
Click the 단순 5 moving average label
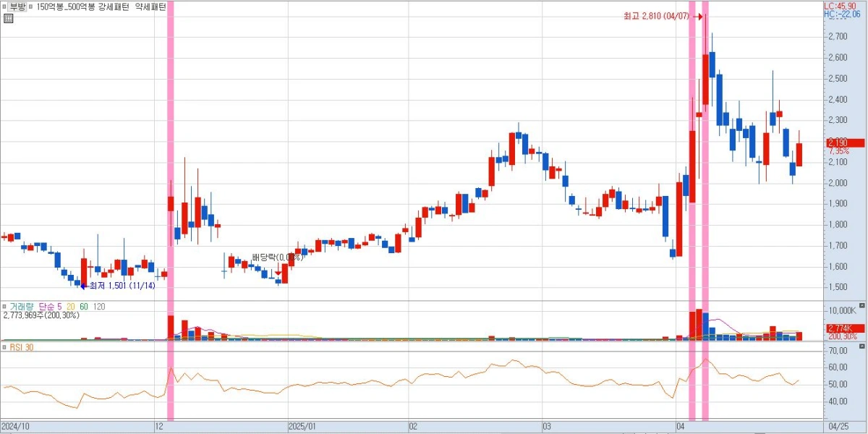pyautogui.click(x=50, y=307)
